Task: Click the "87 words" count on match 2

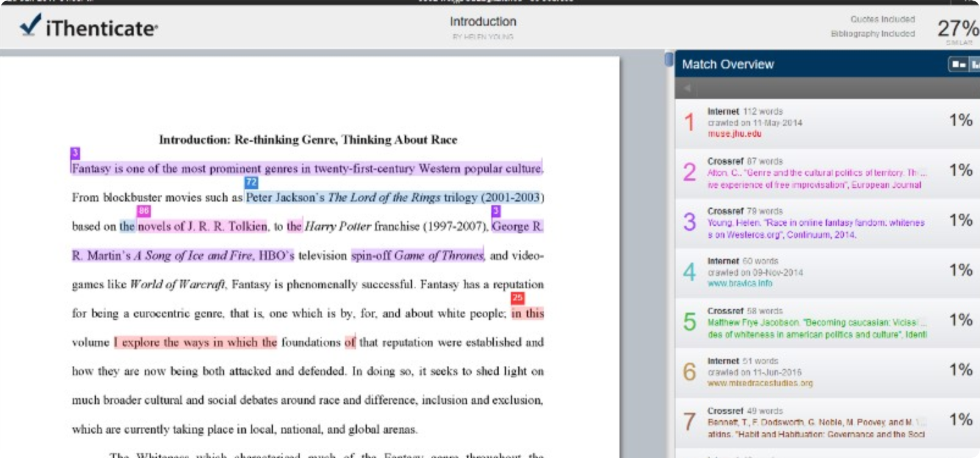Action: coord(765,161)
